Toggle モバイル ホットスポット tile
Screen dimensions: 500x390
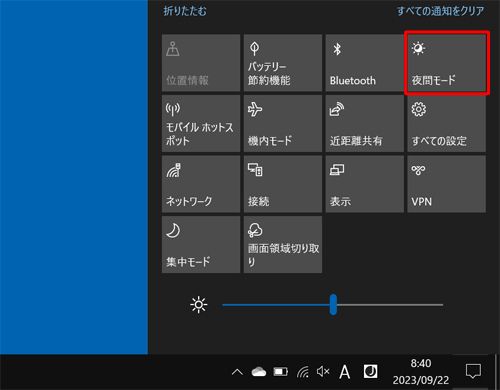(x=201, y=124)
